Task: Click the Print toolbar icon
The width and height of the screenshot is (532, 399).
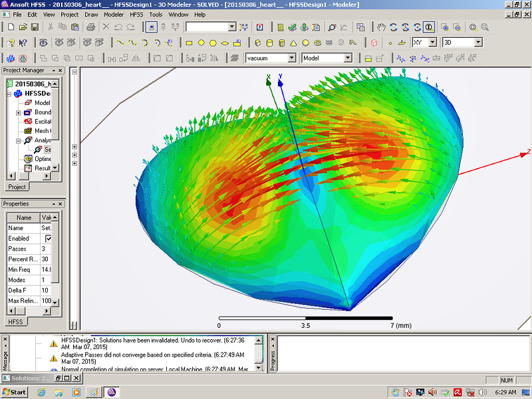Action: (90, 27)
